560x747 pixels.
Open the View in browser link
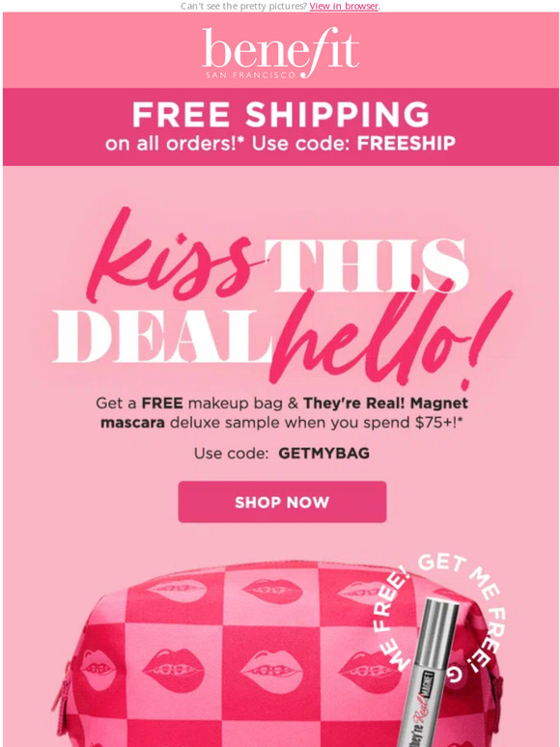(344, 6)
